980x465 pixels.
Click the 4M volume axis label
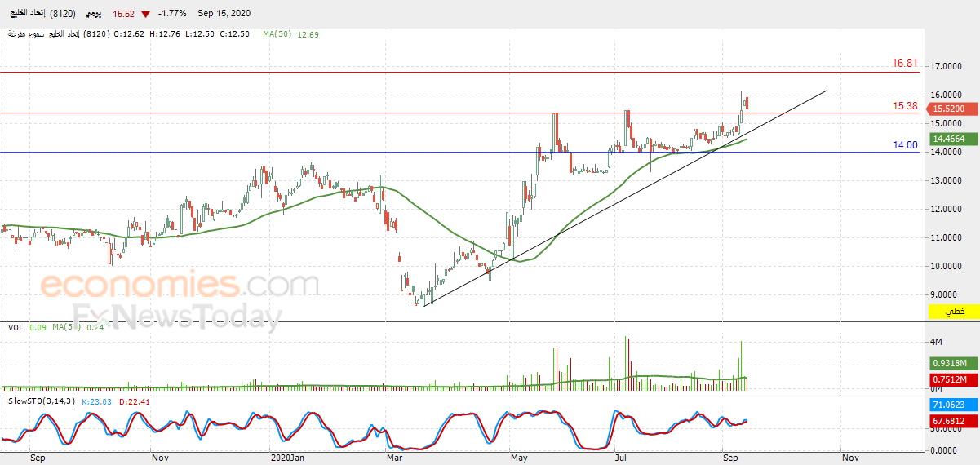point(937,341)
